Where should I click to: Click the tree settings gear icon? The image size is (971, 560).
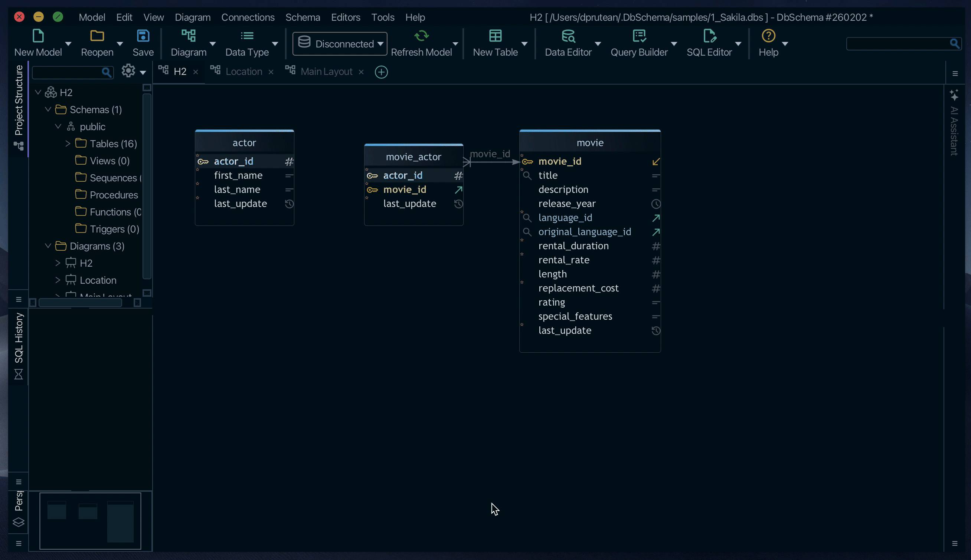click(128, 71)
